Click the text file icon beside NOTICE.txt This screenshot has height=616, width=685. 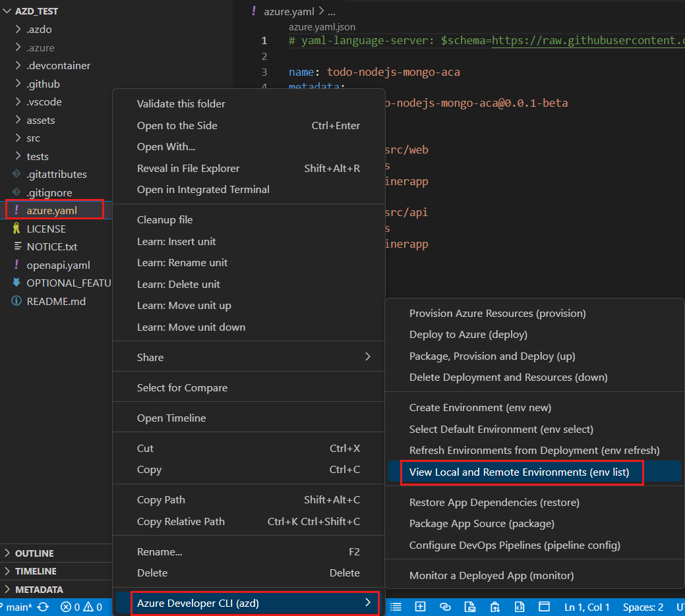tap(18, 246)
